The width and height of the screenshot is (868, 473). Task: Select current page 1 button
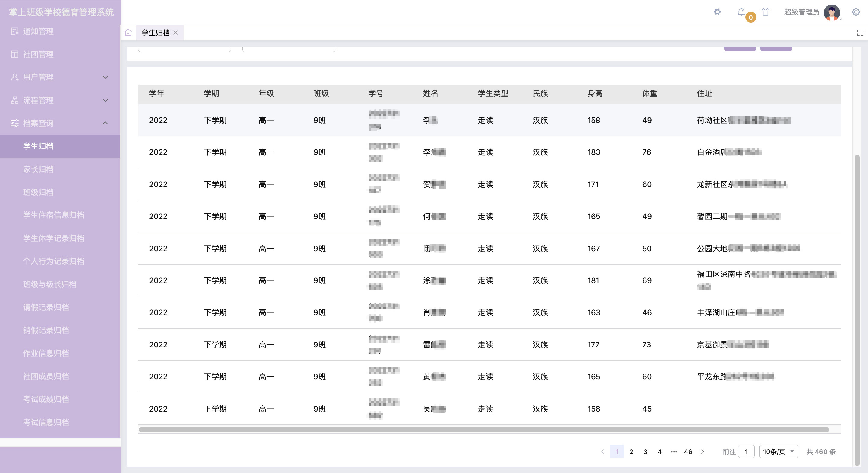pos(617,451)
